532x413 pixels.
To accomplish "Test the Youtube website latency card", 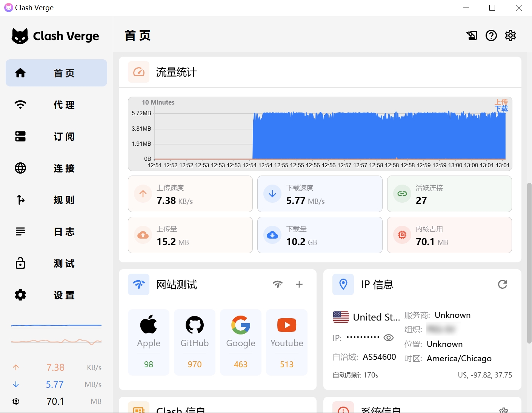I will click(287, 342).
